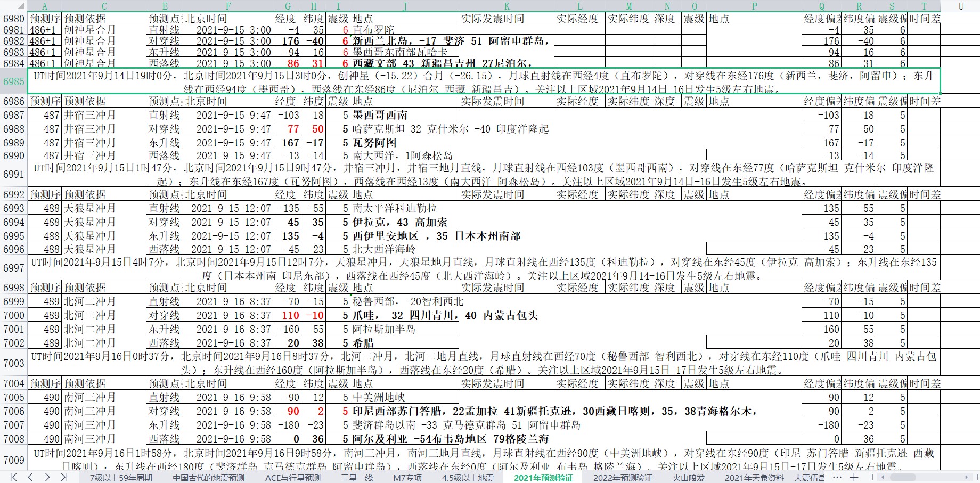Screen dimensions: 980x483
Task: Open the 2021年天象资料 sheet tab
Action: 754,478
